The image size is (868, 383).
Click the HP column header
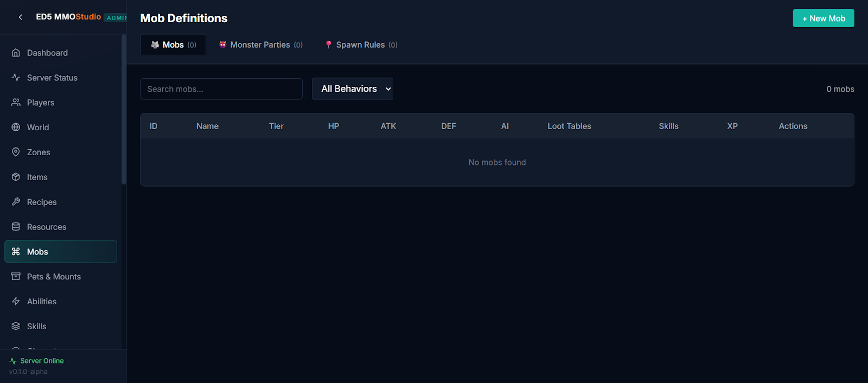pyautogui.click(x=334, y=126)
